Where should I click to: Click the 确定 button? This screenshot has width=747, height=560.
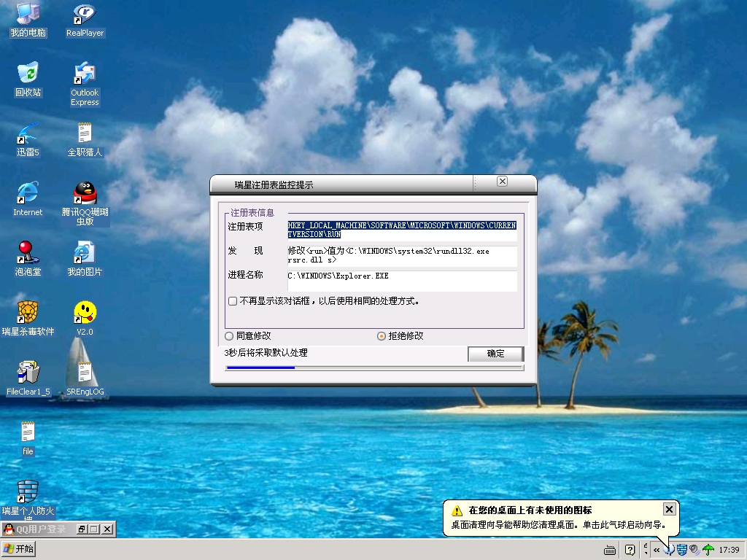495,354
